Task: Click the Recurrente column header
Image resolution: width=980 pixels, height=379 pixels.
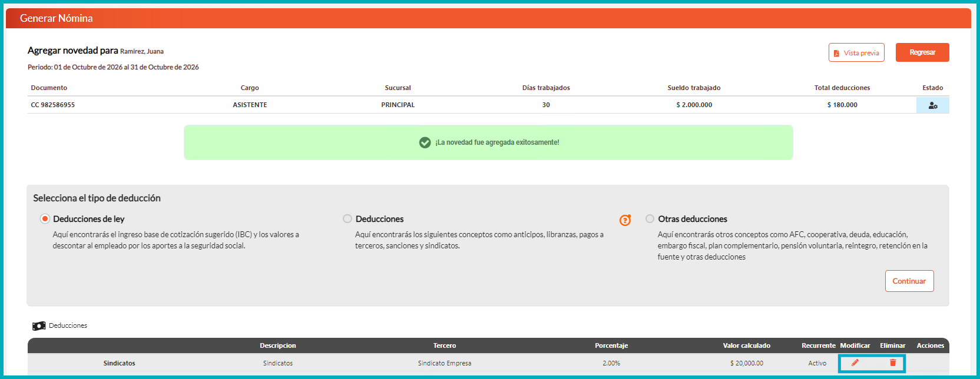Action: (819, 345)
